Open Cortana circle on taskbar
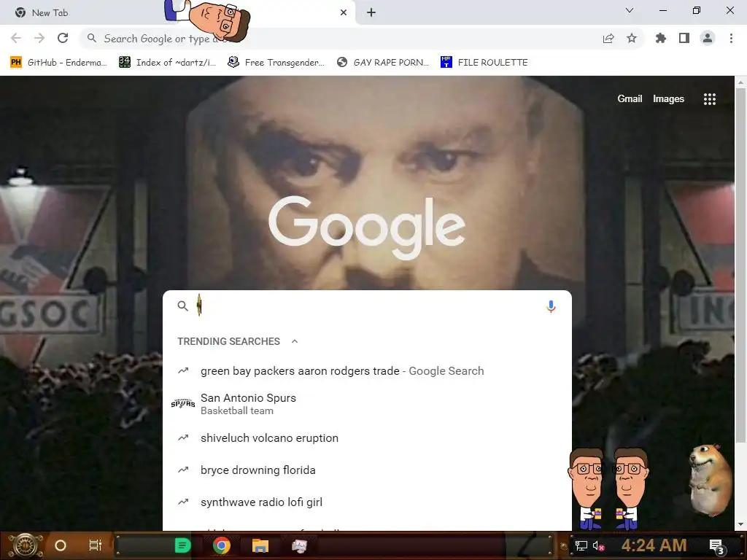 pos(61,545)
